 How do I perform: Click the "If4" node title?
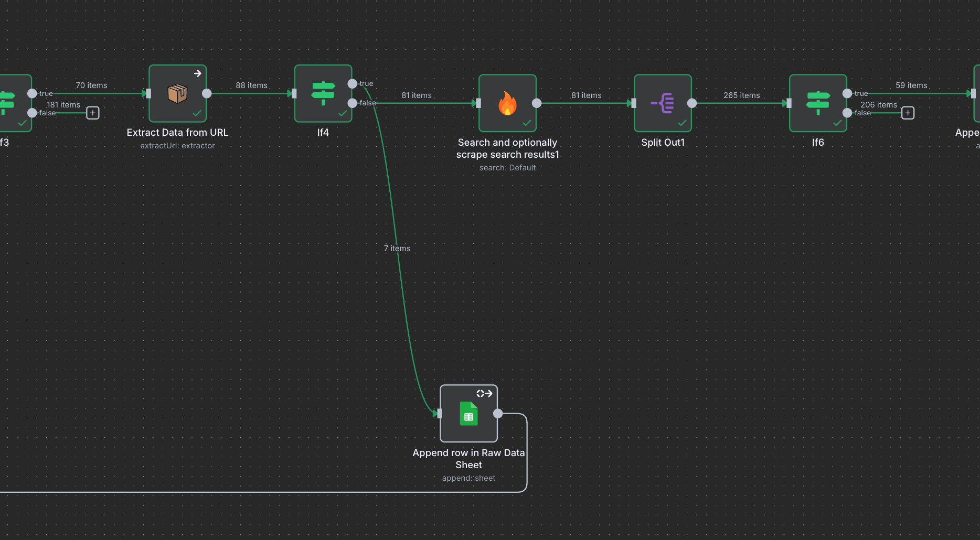323,133
